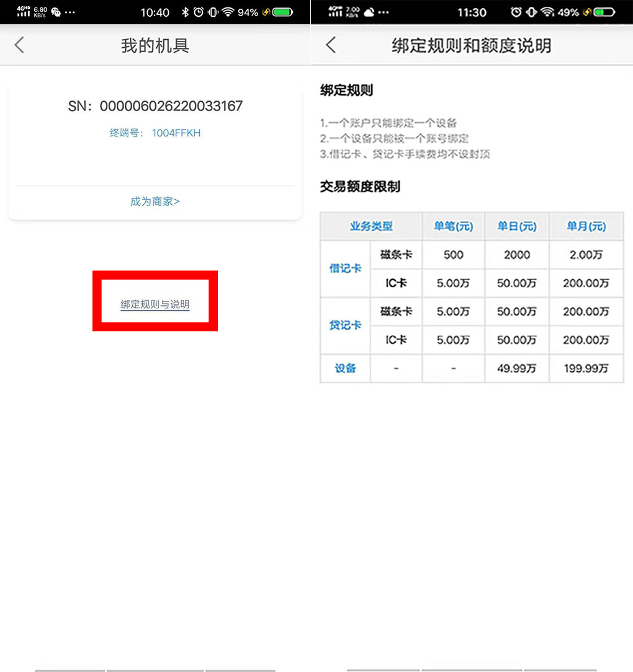The width and height of the screenshot is (633, 672).
Task: Tap the Wi-Fi signal icon on left screen
Action: tap(228, 12)
